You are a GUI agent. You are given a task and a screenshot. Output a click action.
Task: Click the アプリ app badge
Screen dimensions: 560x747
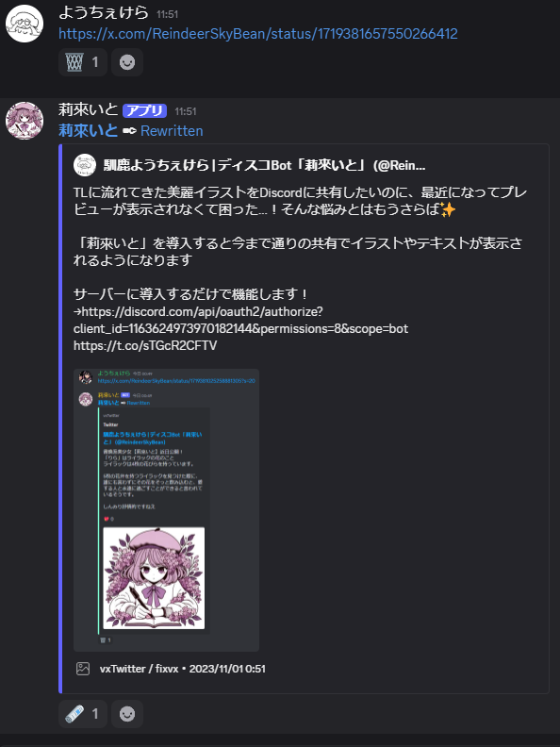click(x=145, y=111)
